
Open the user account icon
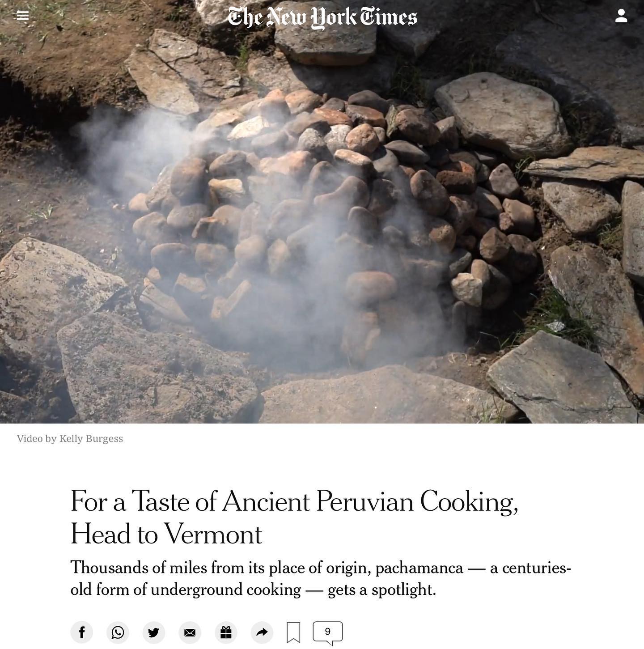pyautogui.click(x=621, y=16)
